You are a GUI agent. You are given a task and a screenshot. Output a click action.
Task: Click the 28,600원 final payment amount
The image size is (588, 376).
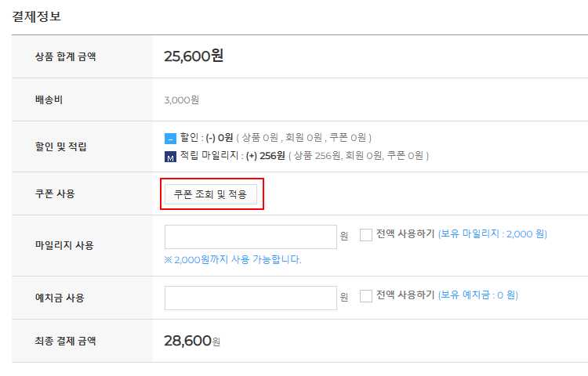point(191,341)
